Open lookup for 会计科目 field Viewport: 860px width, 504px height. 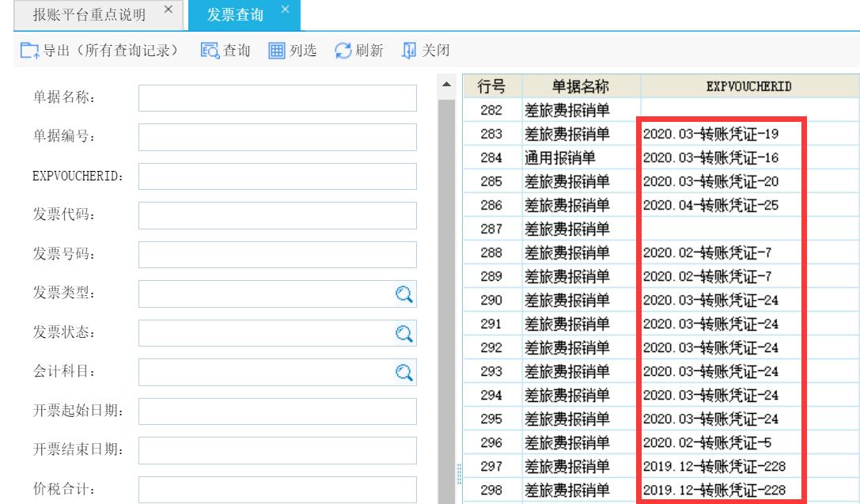coord(404,372)
